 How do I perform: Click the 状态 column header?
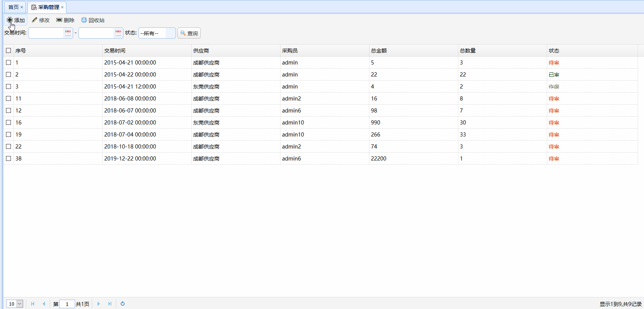[592, 51]
